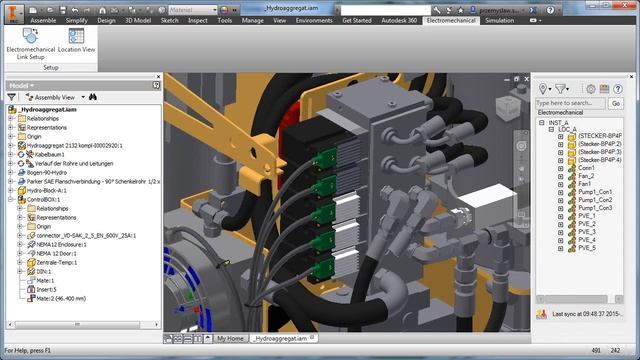Click the model browser filter icon
The height and width of the screenshot is (360, 640).
[11, 97]
